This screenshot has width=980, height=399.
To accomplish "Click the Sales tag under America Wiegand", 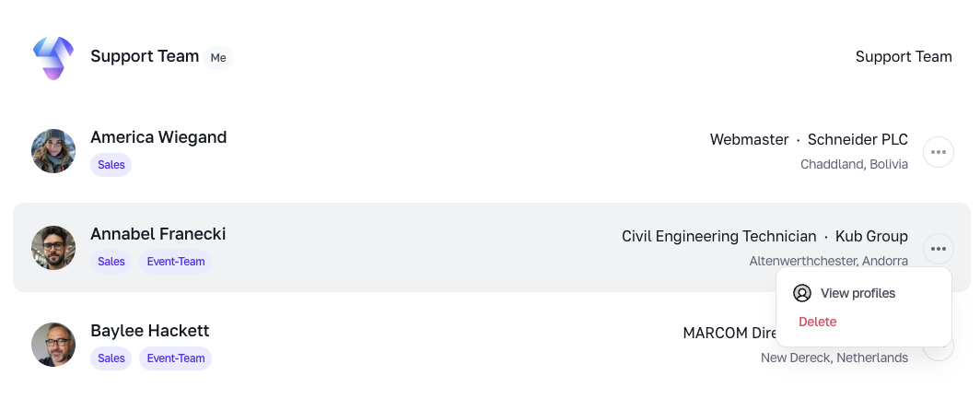I will coord(111,165).
